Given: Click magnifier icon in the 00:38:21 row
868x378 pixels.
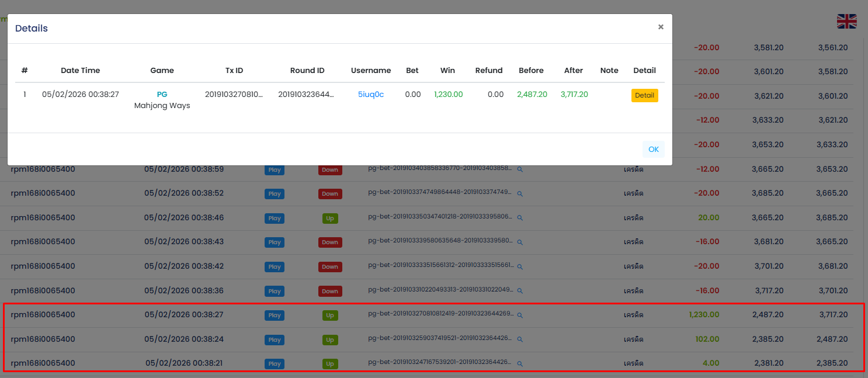Looking at the screenshot, I should point(519,363).
